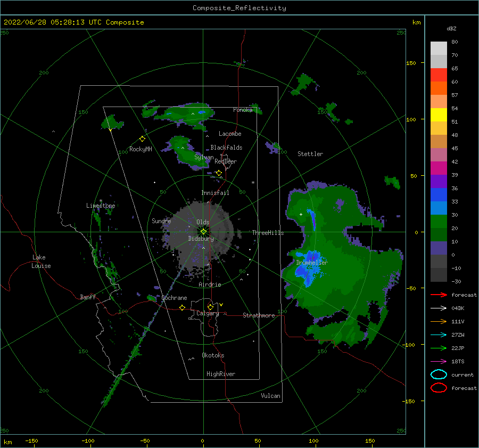Click the HighRiver city label
The image size is (479, 448).
point(221,374)
